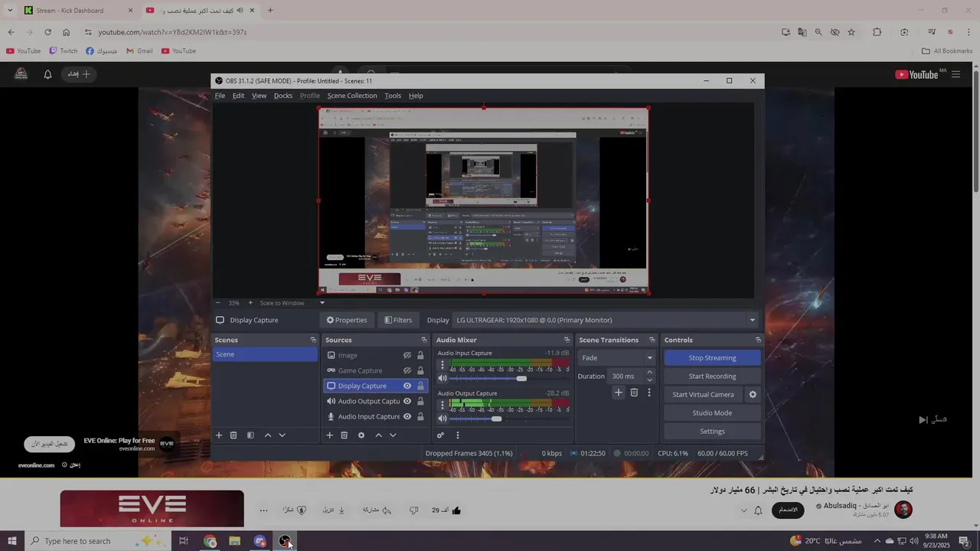This screenshot has height=551, width=980.
Task: Open YouTube hamburger guide menu
Action: (x=955, y=74)
